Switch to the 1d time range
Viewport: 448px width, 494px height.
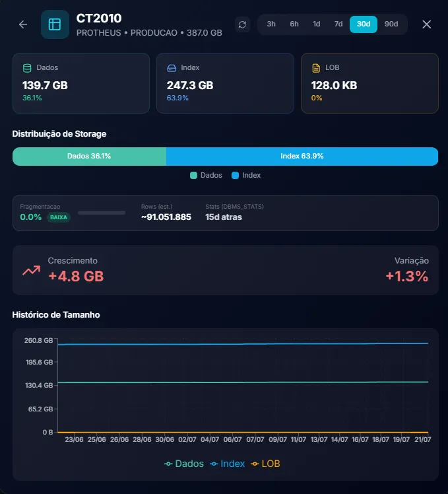click(x=317, y=24)
